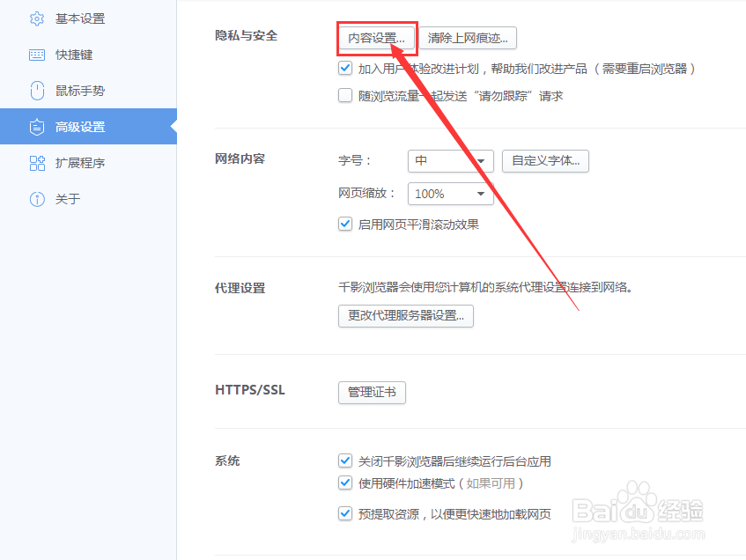The image size is (746, 560).
Task: Uncheck 关闭千影浏览器后继续运行后台应用
Action: [345, 461]
